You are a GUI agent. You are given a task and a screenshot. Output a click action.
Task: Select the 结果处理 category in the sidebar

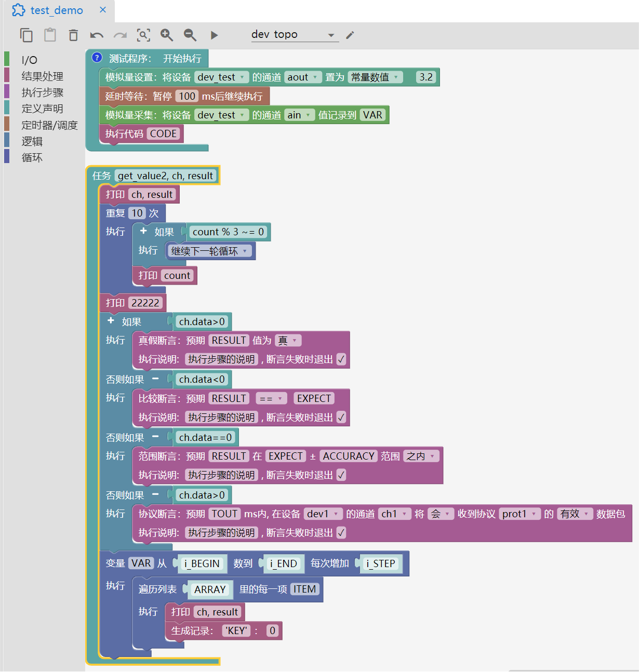42,76
